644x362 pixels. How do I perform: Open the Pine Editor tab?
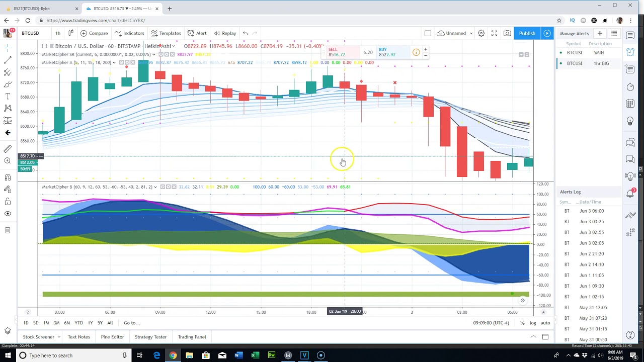(112, 337)
